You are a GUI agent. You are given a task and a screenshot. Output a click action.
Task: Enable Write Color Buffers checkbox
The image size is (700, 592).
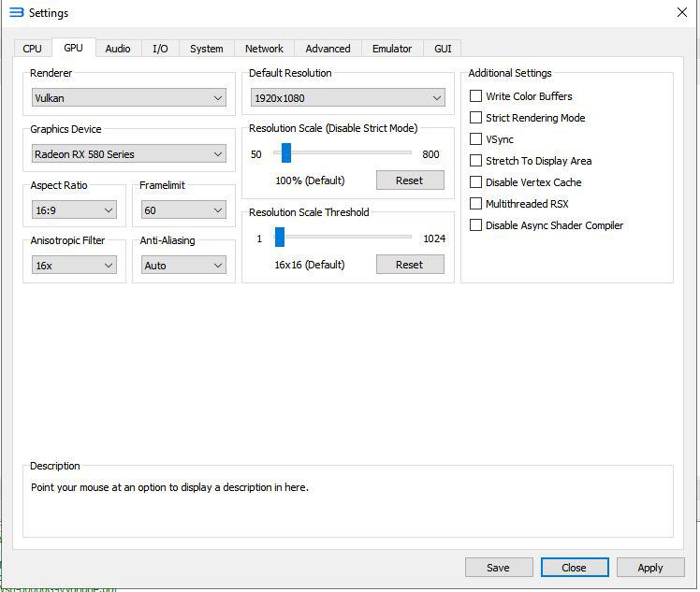[476, 96]
